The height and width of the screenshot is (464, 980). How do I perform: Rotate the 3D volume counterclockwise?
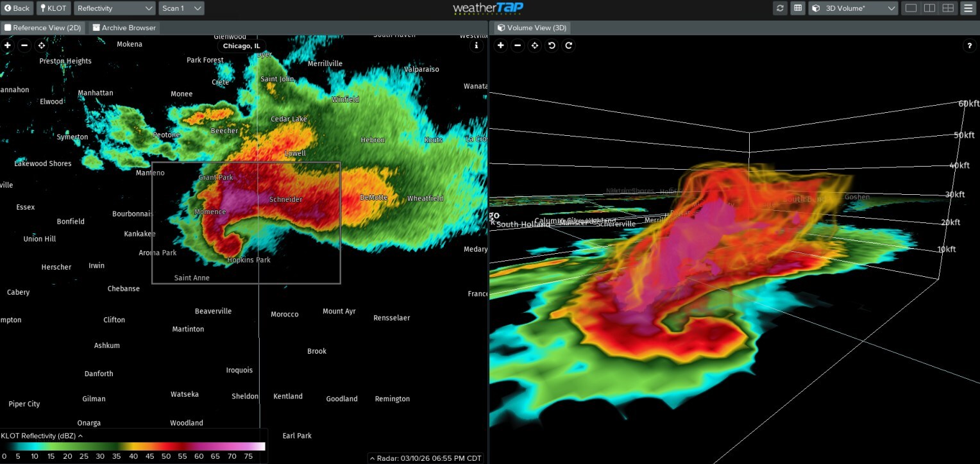tap(552, 46)
